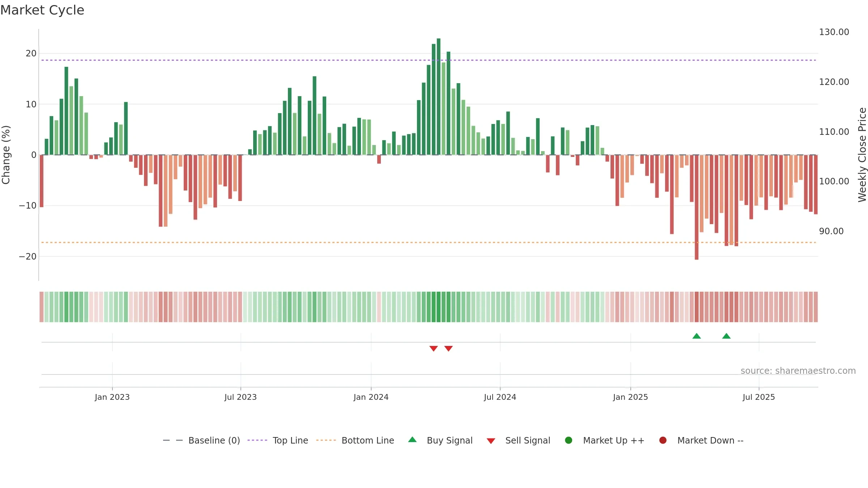Click the gray dashed Baseline legend swatch
The height and width of the screenshot is (488, 868).
(173, 440)
